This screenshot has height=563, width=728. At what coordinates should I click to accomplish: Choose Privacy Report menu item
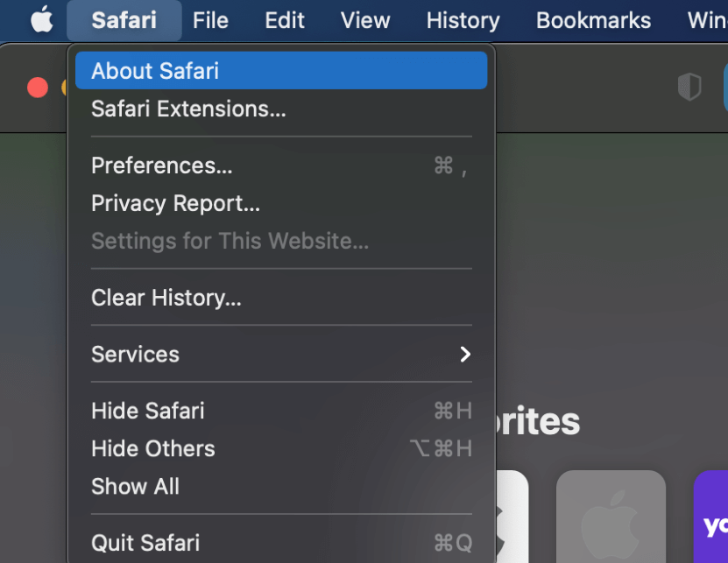175,203
